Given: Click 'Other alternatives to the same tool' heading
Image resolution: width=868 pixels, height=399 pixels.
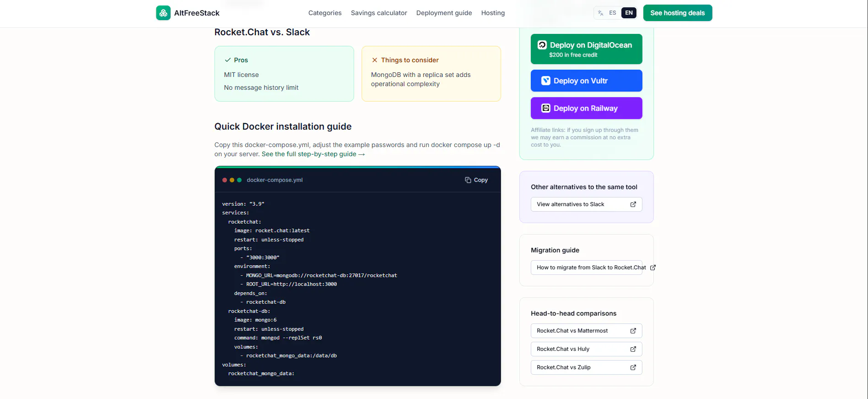Looking at the screenshot, I should coord(584,187).
